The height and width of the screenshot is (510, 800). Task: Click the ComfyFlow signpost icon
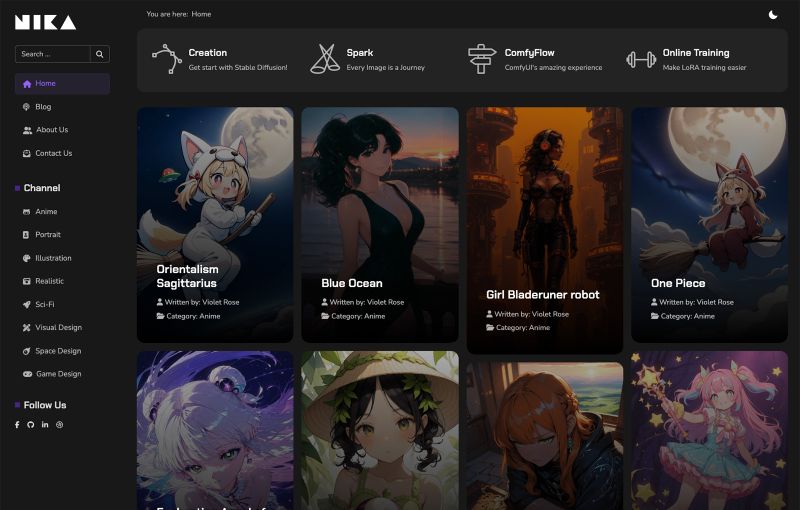482,59
